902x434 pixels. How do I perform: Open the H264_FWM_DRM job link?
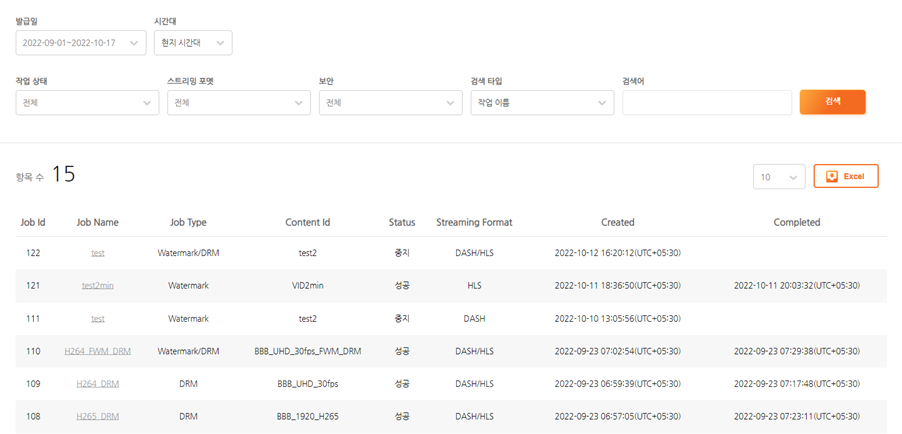[98, 352]
